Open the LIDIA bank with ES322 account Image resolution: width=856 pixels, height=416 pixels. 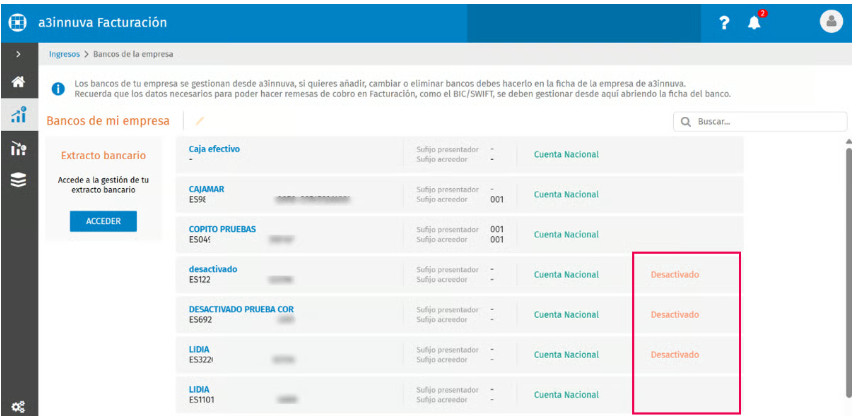tap(199, 349)
